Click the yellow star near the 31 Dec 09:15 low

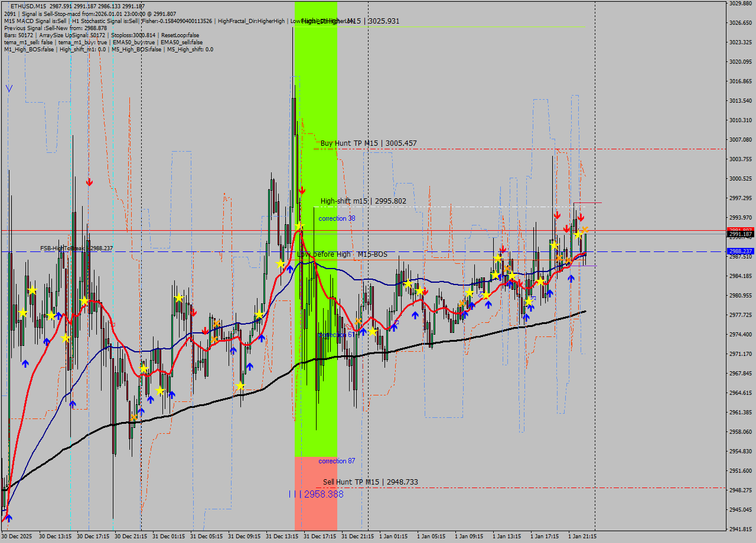coord(239,386)
